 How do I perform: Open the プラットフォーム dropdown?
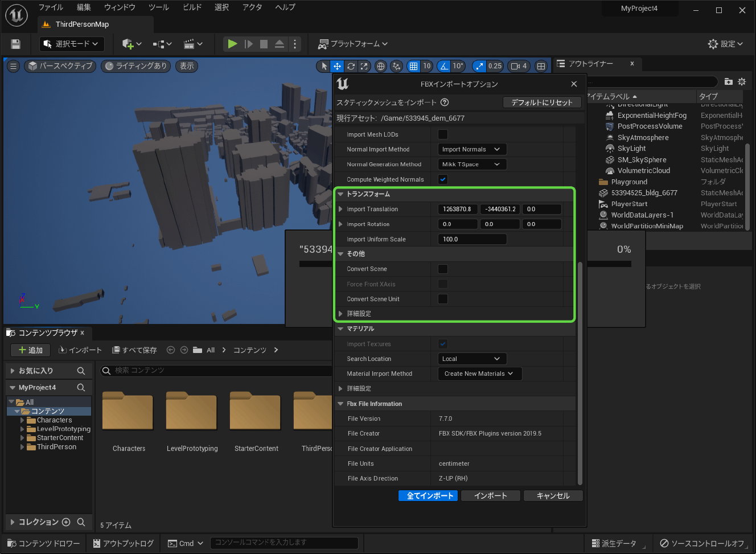click(353, 44)
